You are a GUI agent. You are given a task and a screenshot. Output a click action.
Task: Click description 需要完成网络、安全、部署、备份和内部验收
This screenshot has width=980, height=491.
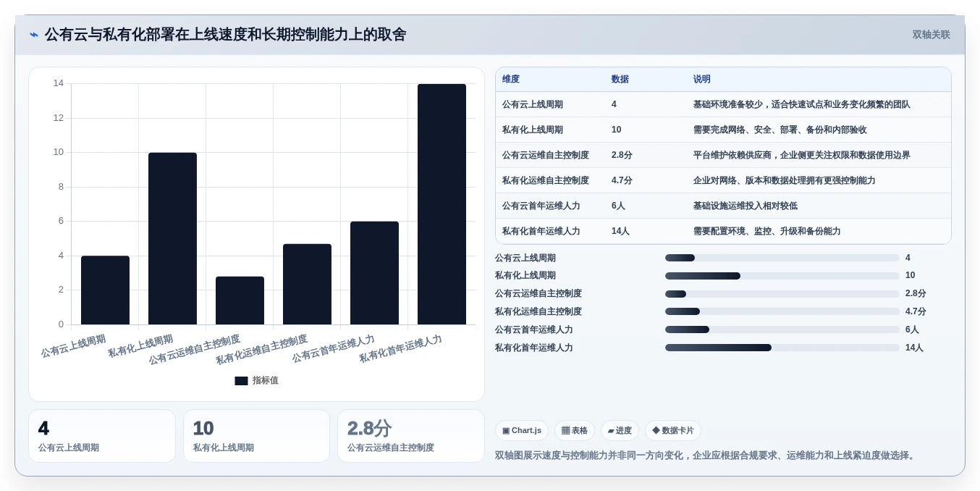pyautogui.click(x=780, y=130)
